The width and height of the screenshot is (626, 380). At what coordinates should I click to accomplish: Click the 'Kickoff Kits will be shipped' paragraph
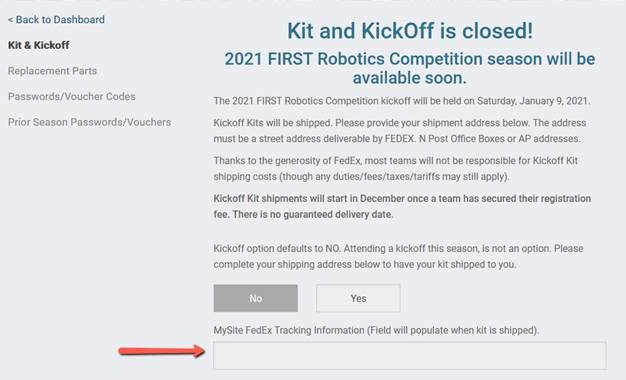point(400,131)
